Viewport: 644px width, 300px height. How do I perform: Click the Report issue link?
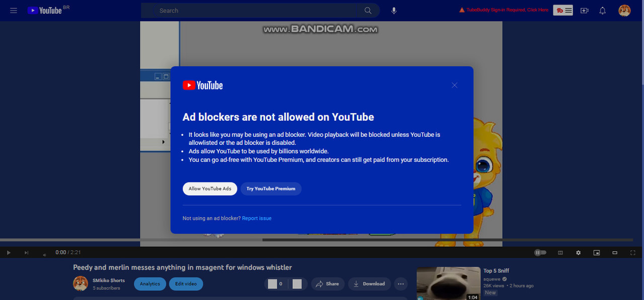coord(257,219)
